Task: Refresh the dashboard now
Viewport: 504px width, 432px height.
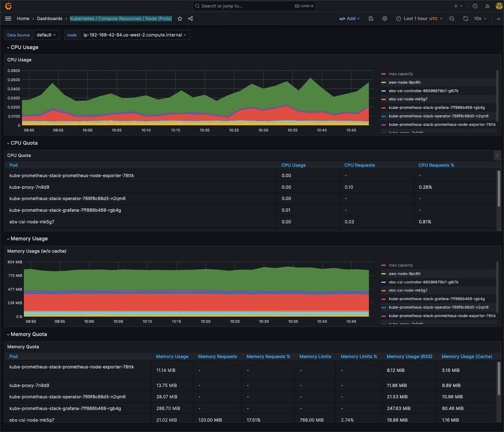Action: 466,19
